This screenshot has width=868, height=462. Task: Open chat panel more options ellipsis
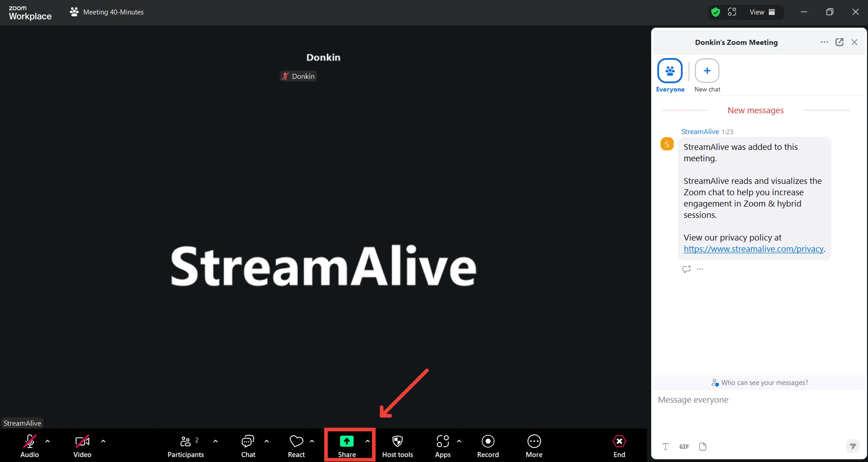[825, 42]
